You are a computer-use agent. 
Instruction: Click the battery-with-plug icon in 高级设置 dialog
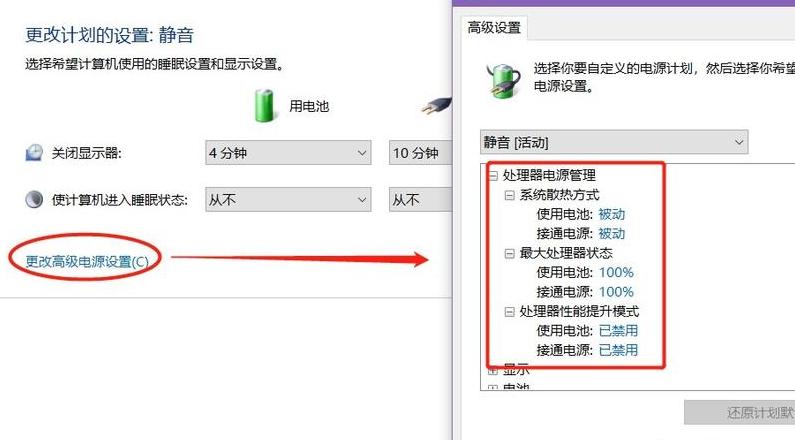(502, 80)
